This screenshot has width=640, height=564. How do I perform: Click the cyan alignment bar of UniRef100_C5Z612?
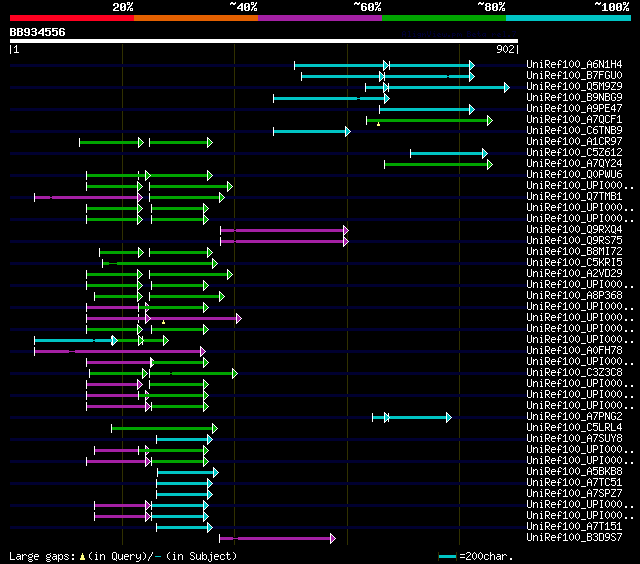pyautogui.click(x=449, y=153)
